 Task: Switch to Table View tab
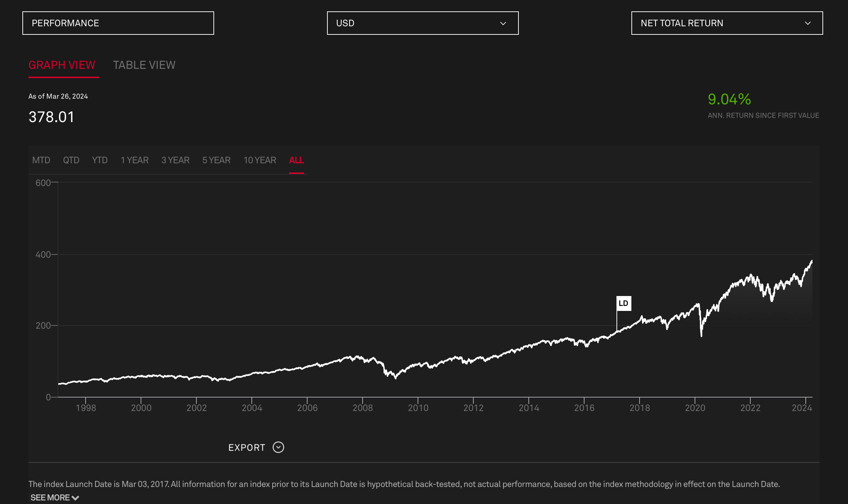coord(144,65)
